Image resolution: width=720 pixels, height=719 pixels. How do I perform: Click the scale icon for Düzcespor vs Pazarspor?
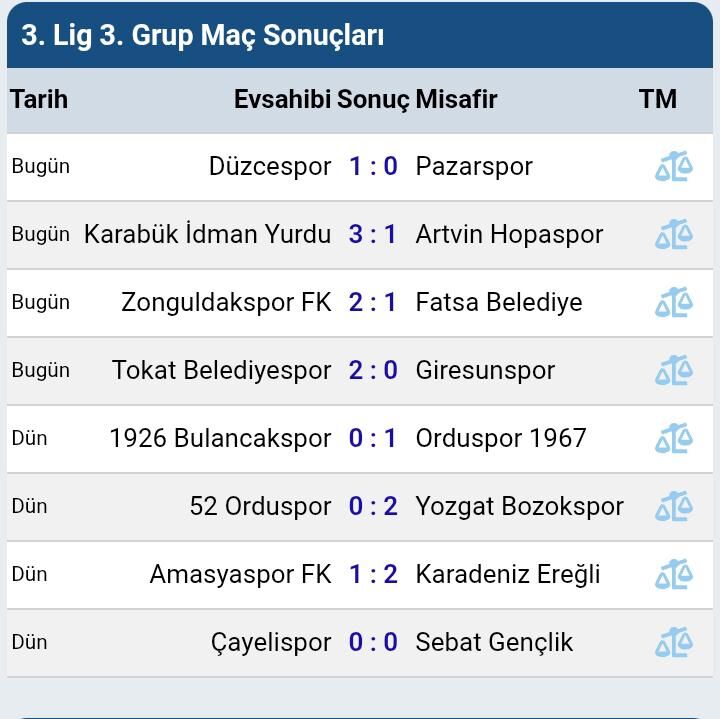pos(673,167)
